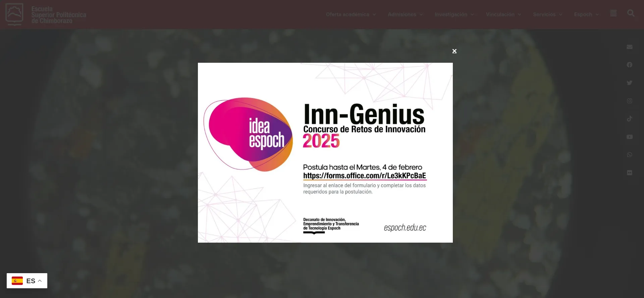
Task: Open the Facebook sidebar icon
Action: click(630, 65)
